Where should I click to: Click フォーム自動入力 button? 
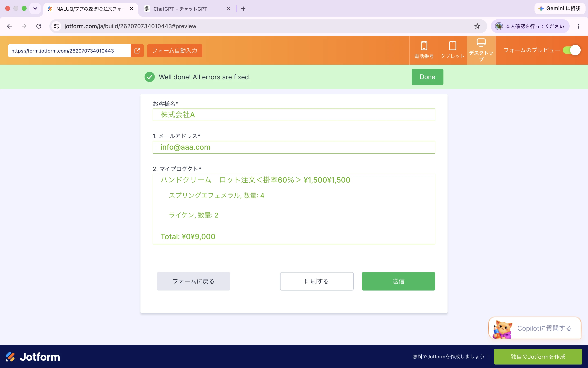click(x=174, y=51)
